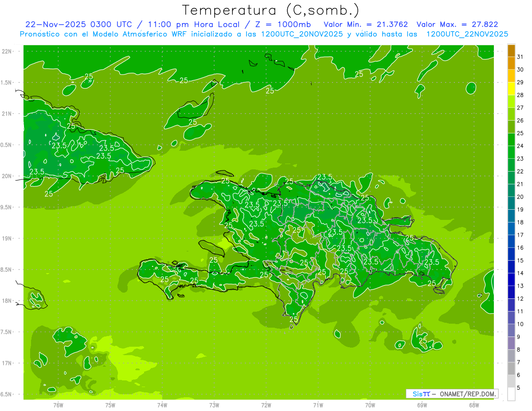Click the "18" colorbar label
The image size is (532, 411).
[520, 222]
